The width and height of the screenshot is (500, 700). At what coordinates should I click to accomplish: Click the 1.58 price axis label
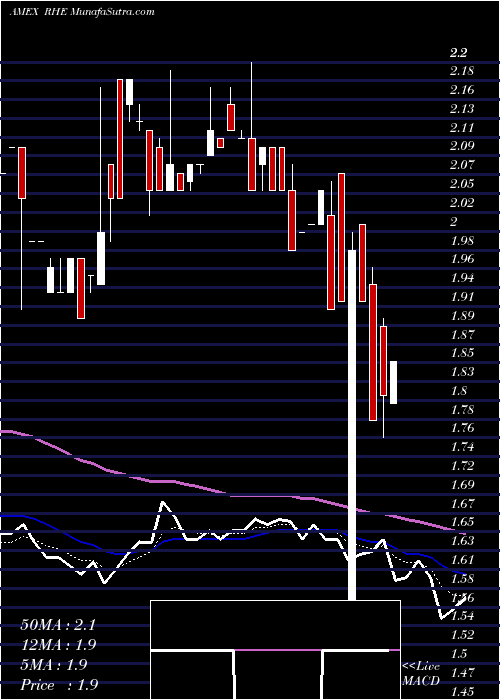pos(462,579)
